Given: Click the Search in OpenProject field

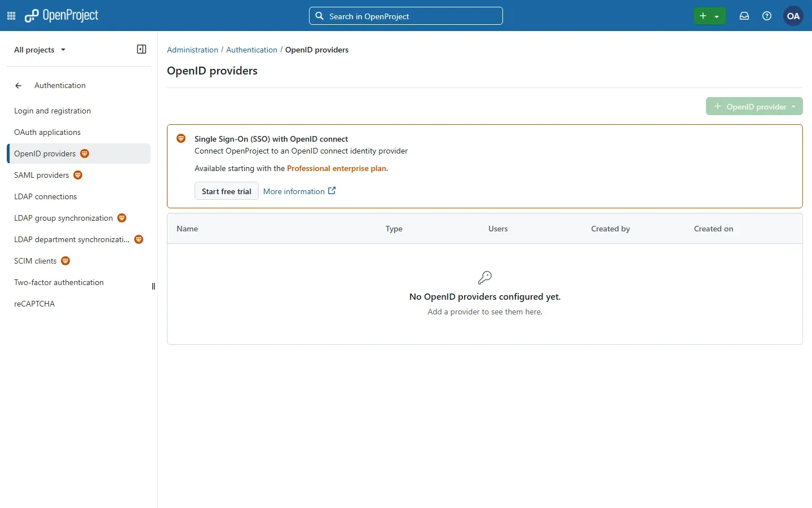Looking at the screenshot, I should coord(406,16).
